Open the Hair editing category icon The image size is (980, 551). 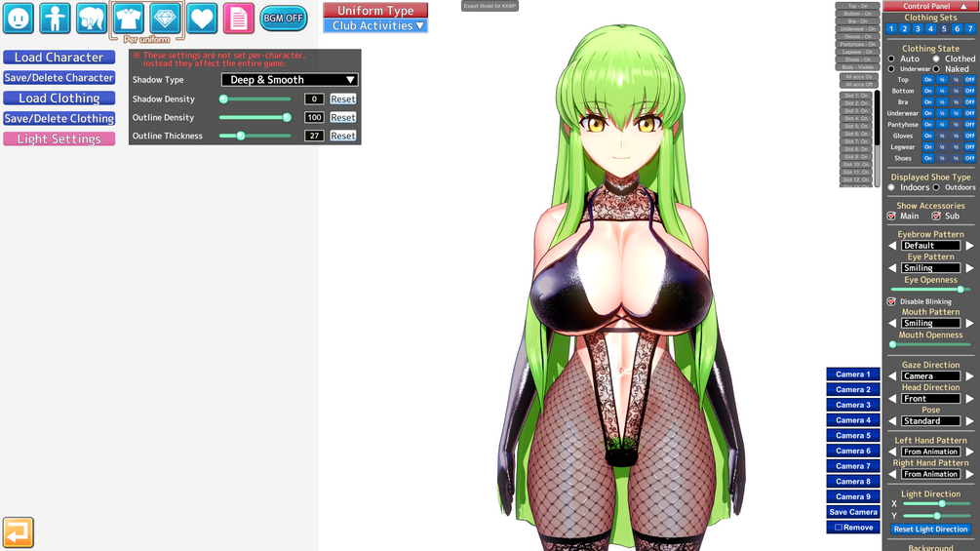point(92,19)
